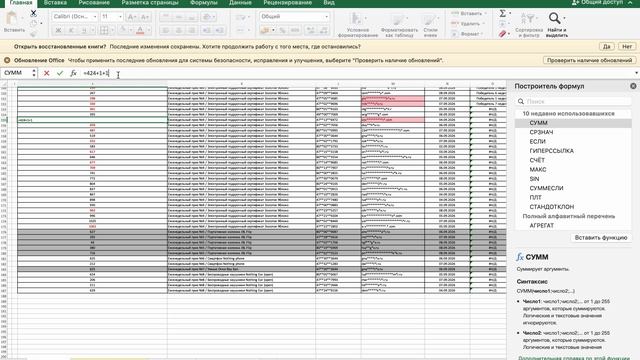Toggle align text right

pos(192,30)
